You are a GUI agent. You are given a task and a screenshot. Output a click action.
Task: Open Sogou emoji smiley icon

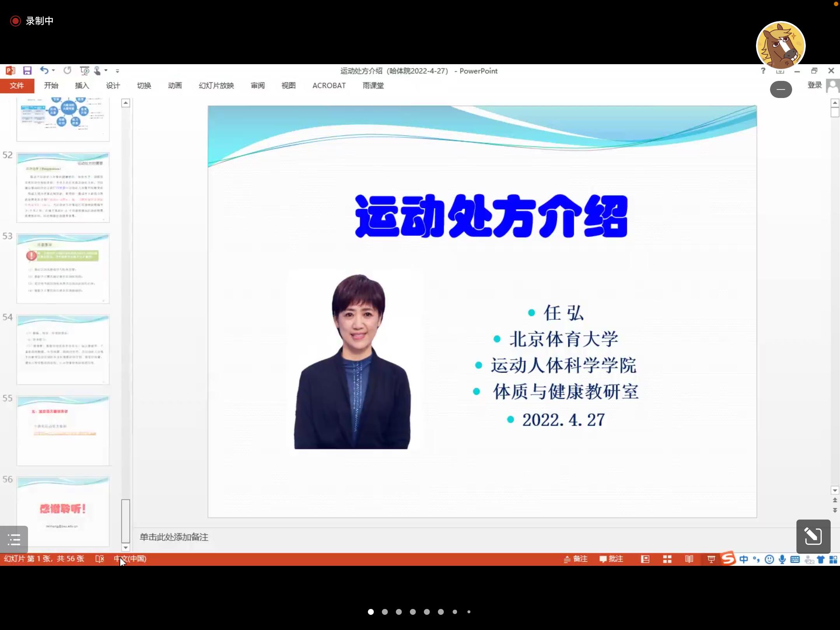(769, 559)
